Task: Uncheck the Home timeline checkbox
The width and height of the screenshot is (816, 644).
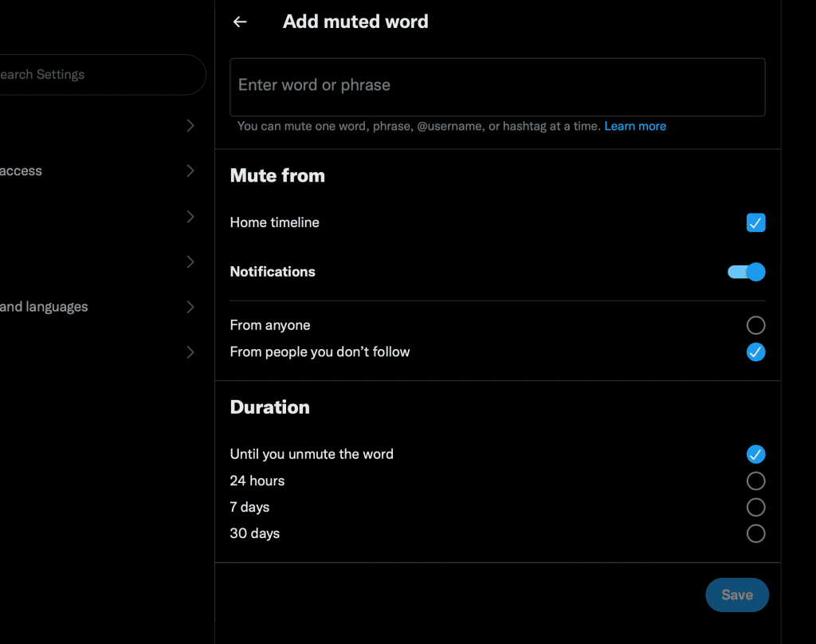Action: tap(755, 222)
